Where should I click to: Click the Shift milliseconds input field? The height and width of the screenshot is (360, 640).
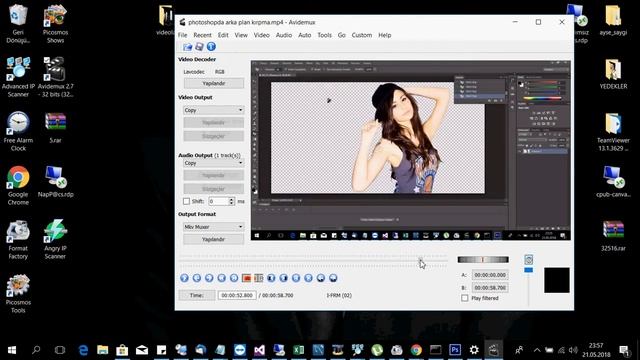point(218,201)
